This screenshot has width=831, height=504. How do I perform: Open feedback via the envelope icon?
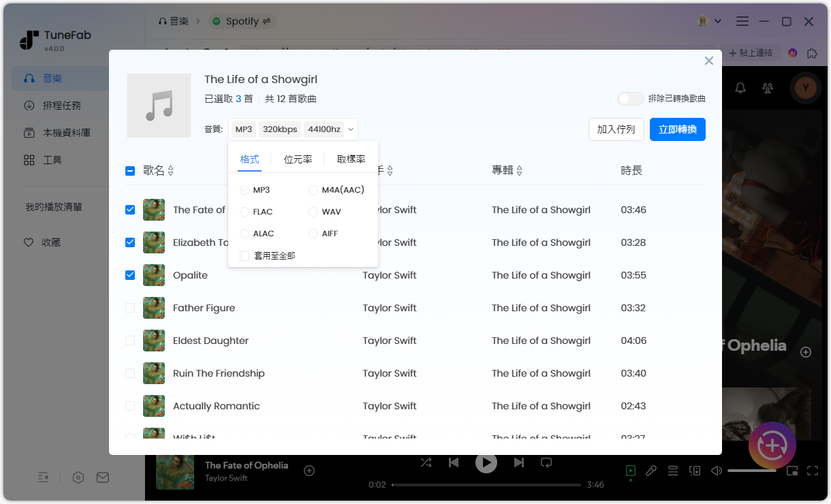pyautogui.click(x=103, y=477)
